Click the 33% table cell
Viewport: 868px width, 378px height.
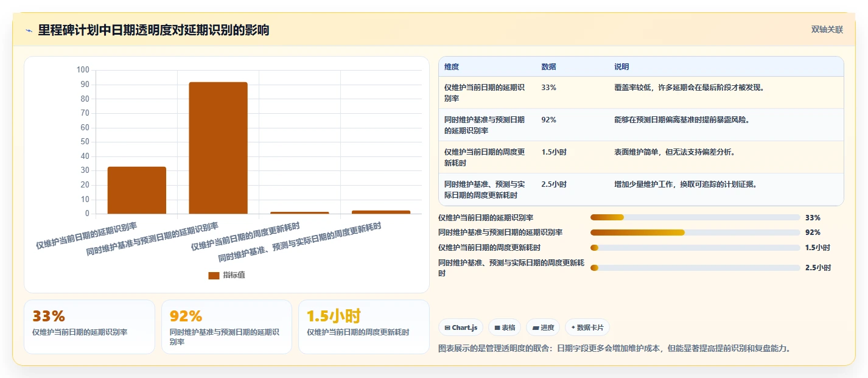tap(548, 88)
